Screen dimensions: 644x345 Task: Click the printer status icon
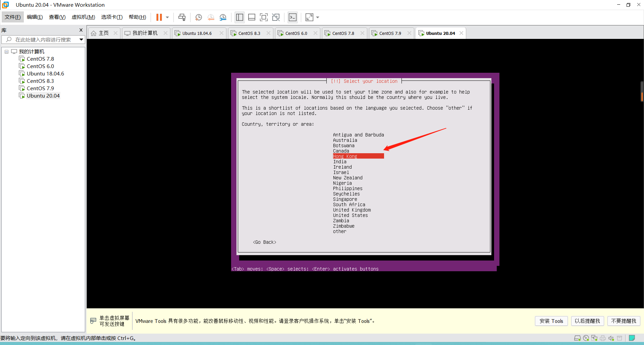tap(603, 338)
